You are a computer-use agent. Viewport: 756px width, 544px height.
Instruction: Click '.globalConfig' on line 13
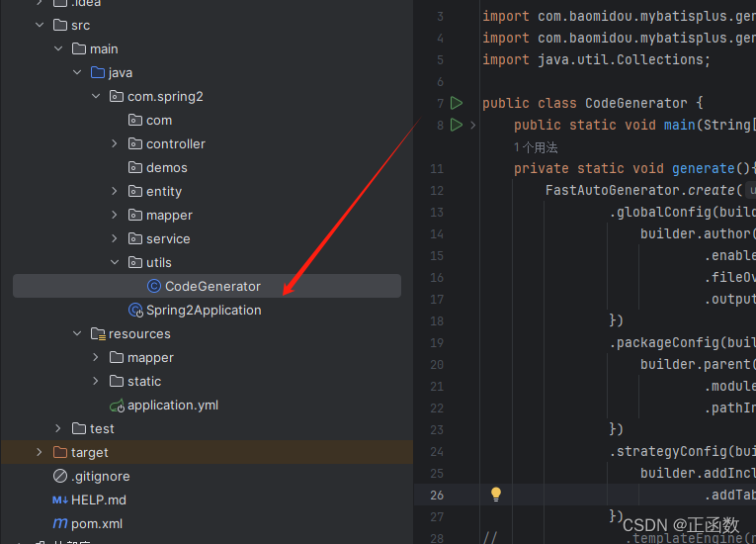(x=660, y=212)
